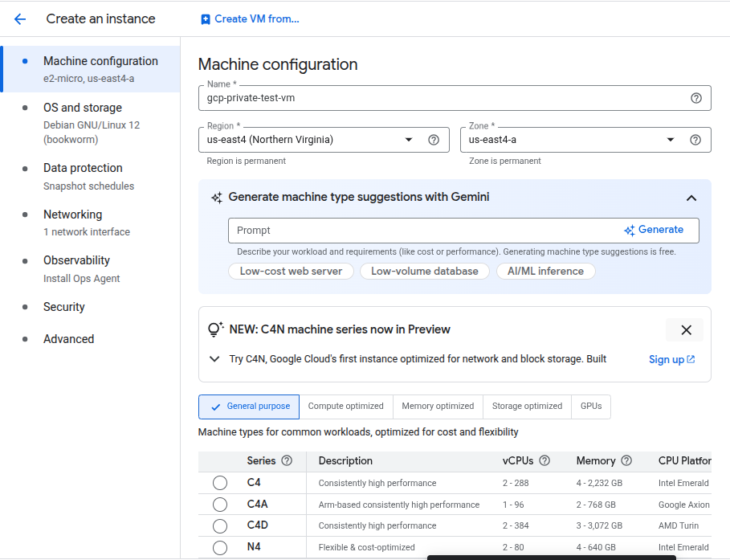Click the 'Zone is permanent' note
730x560 pixels.
tap(504, 161)
